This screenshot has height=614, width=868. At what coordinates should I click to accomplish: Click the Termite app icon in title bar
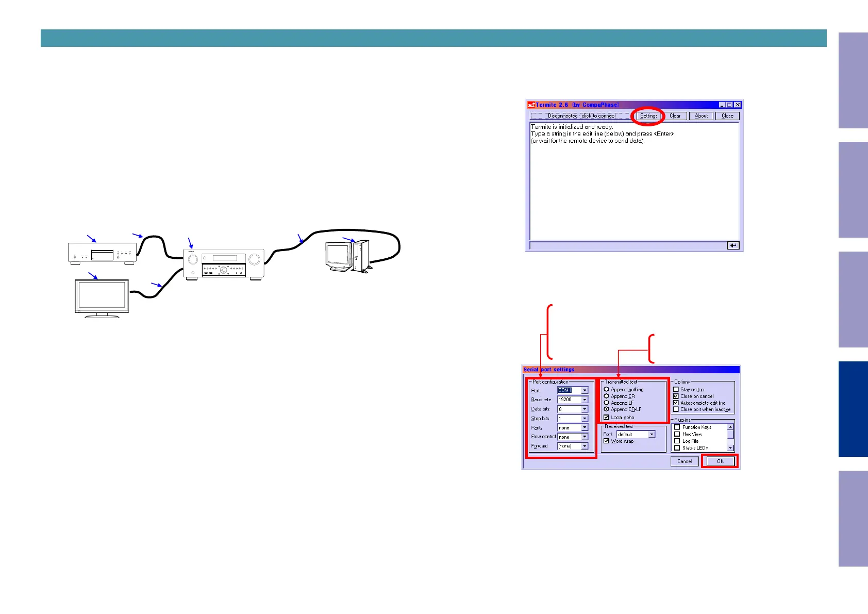[x=531, y=105]
